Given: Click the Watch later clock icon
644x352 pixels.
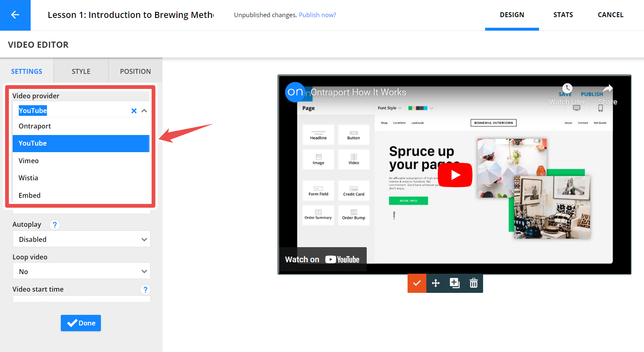Looking at the screenshot, I should 567,88.
